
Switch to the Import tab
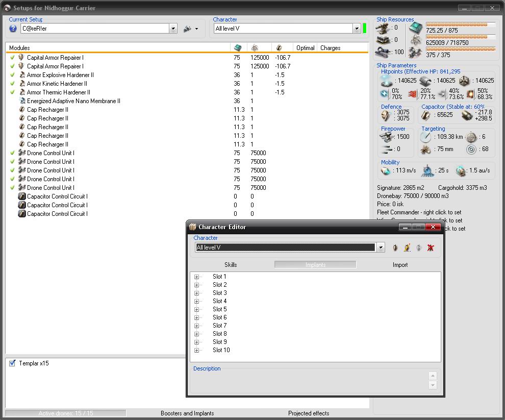(x=400, y=265)
